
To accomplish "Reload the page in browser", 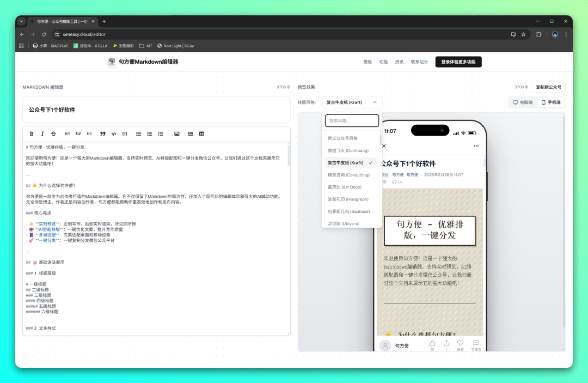I will tap(44, 34).
